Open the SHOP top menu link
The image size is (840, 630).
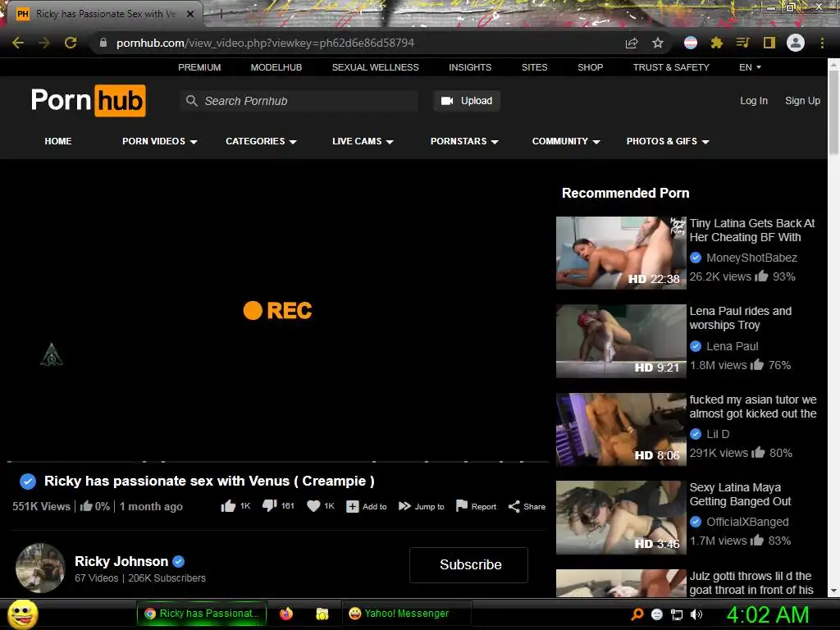(x=591, y=67)
